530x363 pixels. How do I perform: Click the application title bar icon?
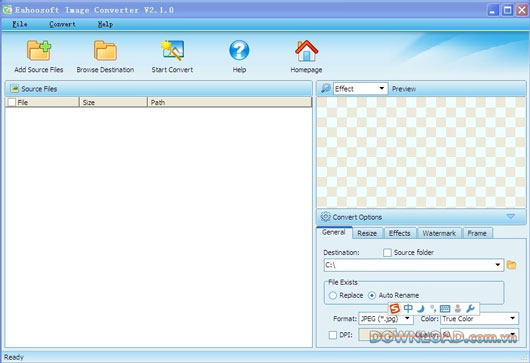(7, 9)
